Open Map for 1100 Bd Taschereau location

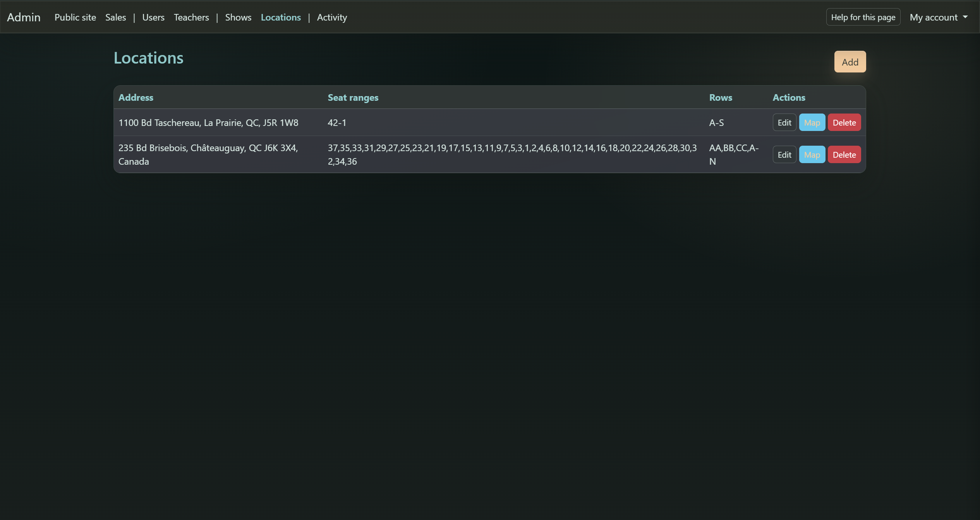coord(812,122)
